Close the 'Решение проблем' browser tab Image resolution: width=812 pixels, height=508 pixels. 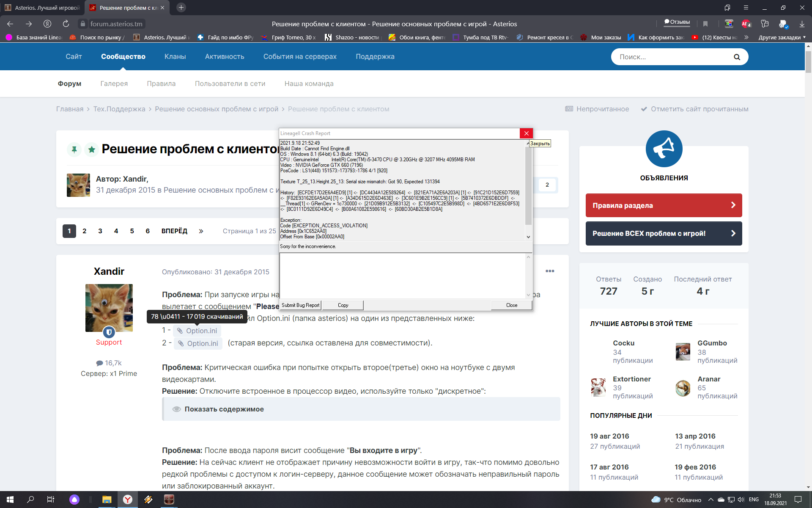pyautogui.click(x=162, y=8)
